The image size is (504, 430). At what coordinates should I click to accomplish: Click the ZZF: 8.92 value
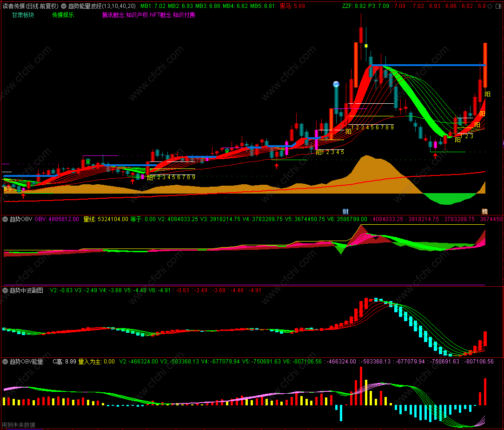(354, 6)
